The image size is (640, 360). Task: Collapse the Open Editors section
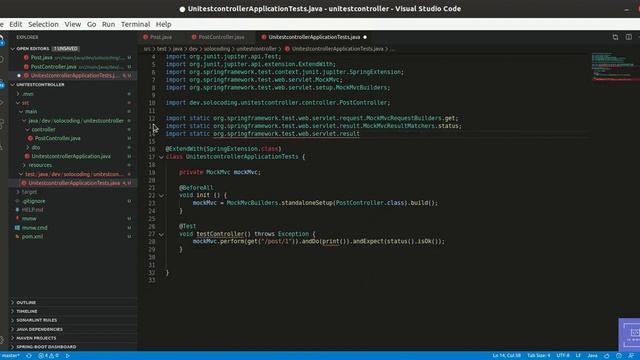(33, 49)
